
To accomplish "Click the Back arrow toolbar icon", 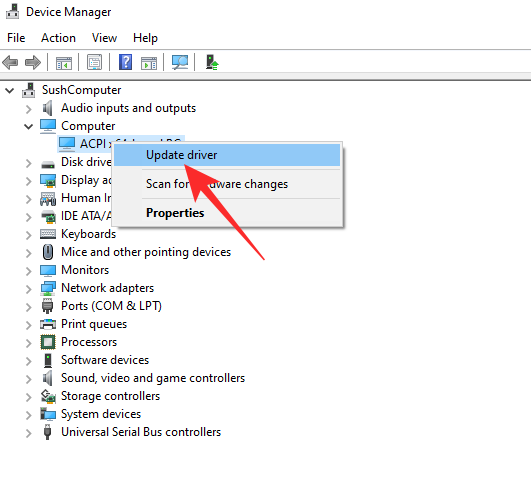I will 10,63.
